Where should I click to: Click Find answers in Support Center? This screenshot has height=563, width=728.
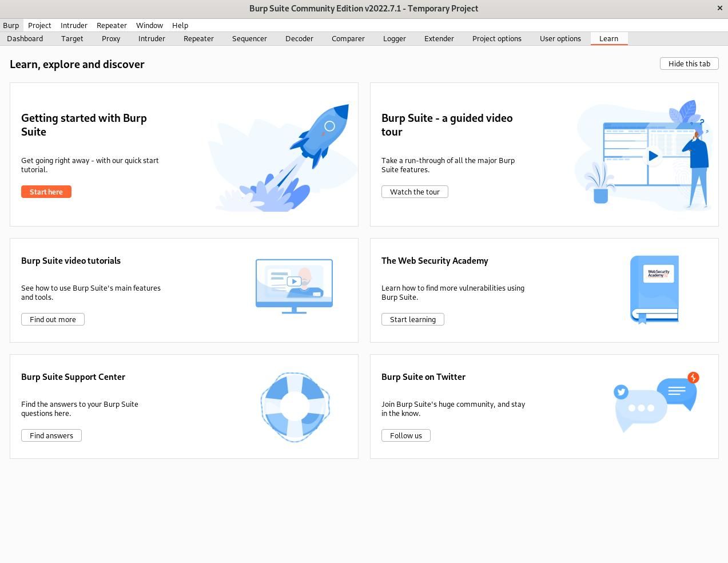click(x=51, y=435)
